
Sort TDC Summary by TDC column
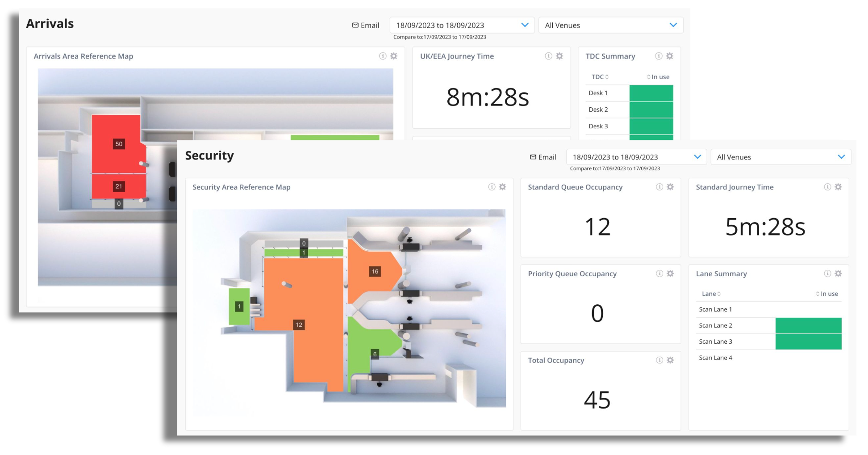600,77
